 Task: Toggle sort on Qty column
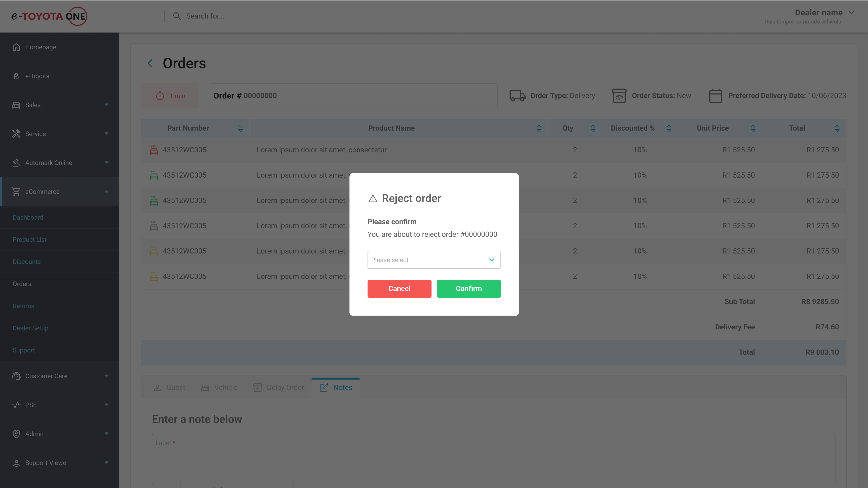pos(593,128)
